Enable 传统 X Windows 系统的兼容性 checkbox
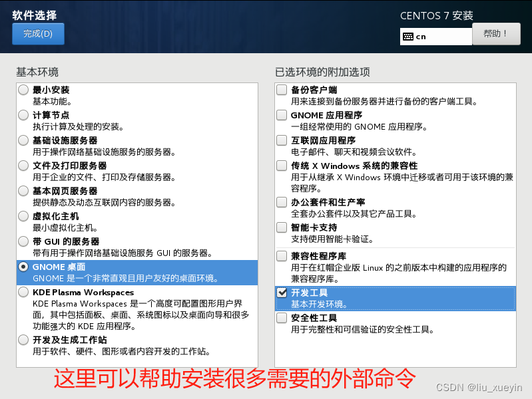 click(282, 166)
